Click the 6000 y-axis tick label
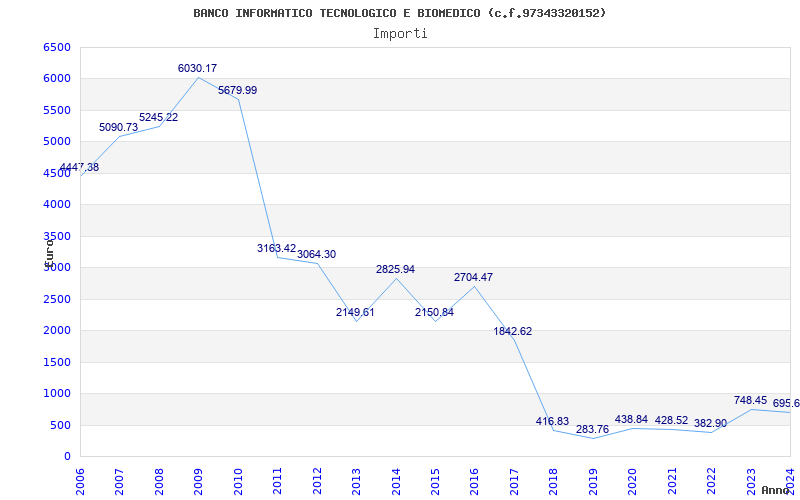This screenshot has width=800, height=500. [57, 79]
